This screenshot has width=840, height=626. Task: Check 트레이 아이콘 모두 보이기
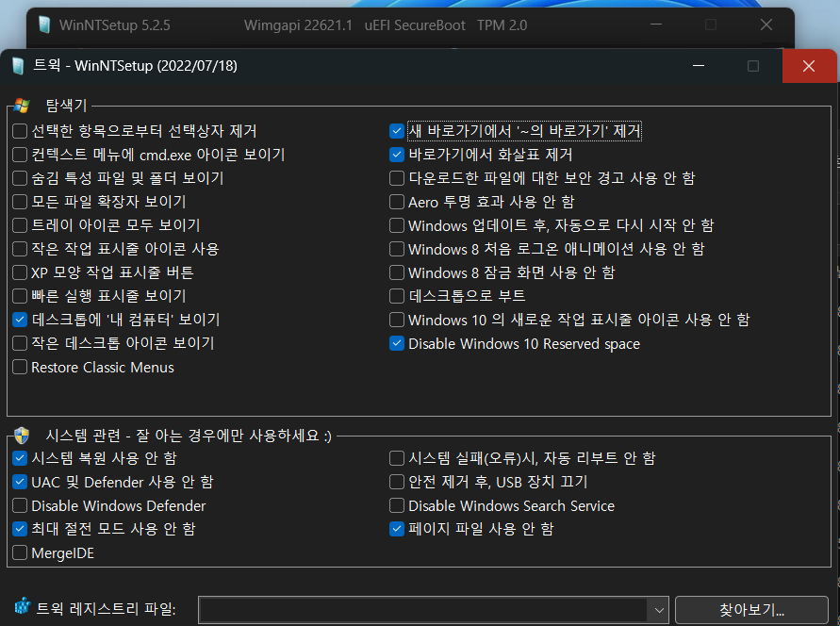point(20,225)
